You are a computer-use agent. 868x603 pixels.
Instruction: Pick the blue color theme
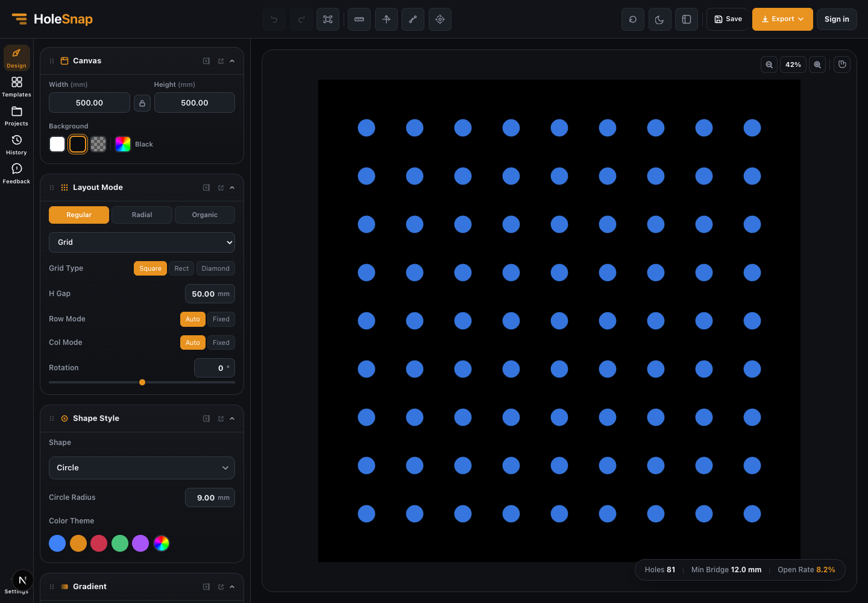57,543
